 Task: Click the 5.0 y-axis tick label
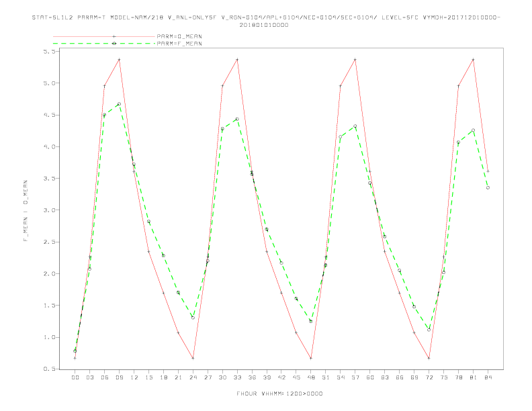click(x=49, y=83)
